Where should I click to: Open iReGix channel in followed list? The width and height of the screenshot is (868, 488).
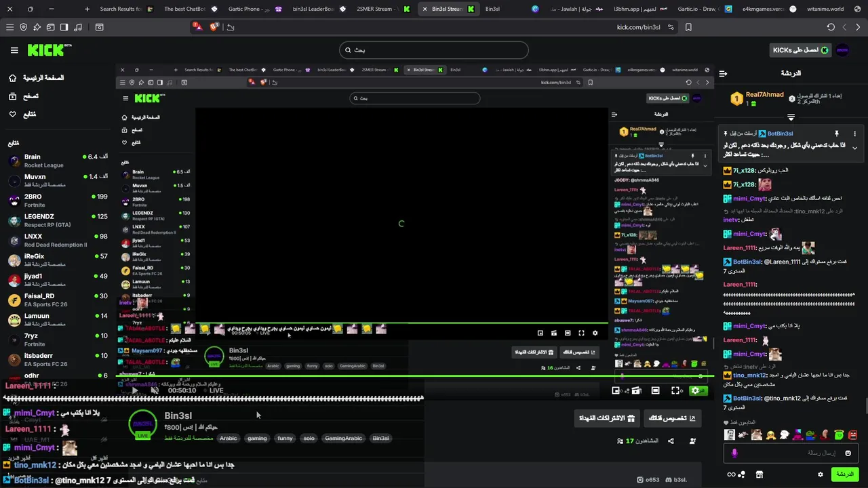pyautogui.click(x=58, y=260)
